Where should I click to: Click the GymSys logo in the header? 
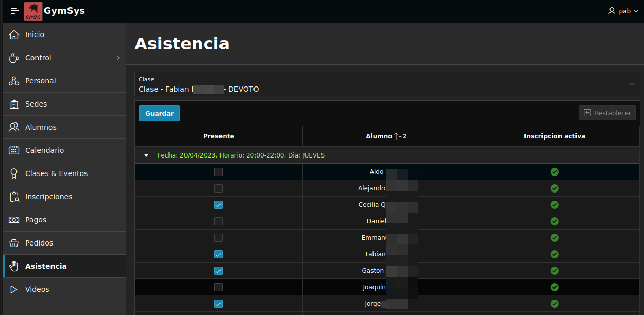tap(32, 11)
